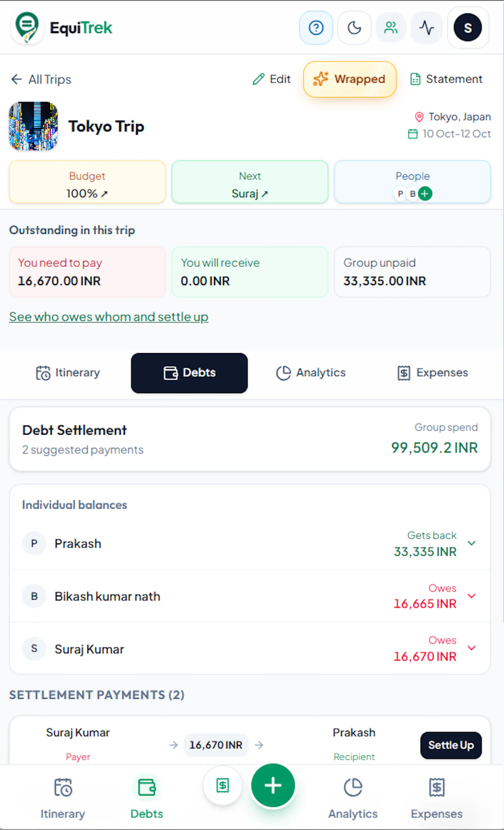Click the You need to pay card
Viewport: 504px width, 830px height.
[x=87, y=272]
